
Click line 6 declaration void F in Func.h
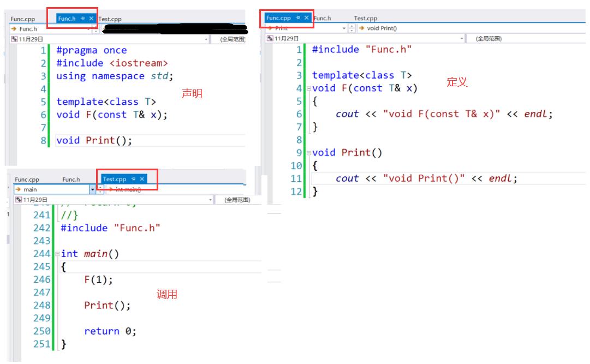click(111, 115)
